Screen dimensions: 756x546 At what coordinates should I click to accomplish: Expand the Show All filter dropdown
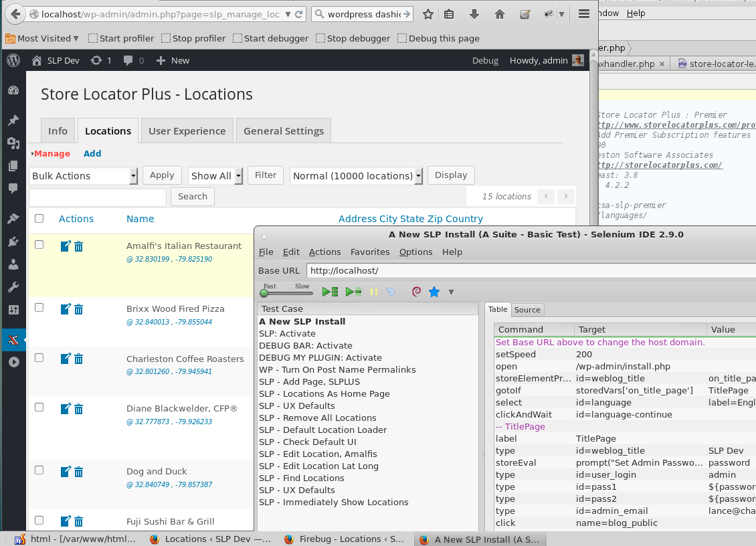click(215, 176)
